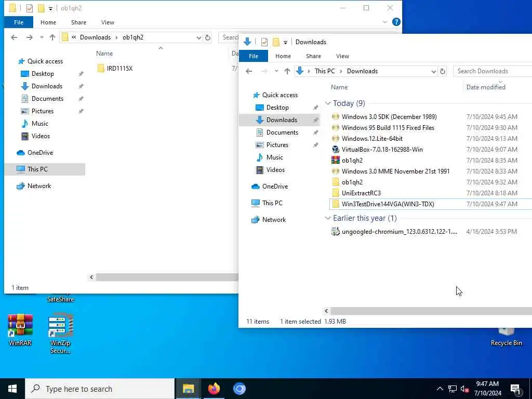The width and height of the screenshot is (532, 399).
Task: Open the WinRAR desktop shortcut
Action: pos(20,329)
